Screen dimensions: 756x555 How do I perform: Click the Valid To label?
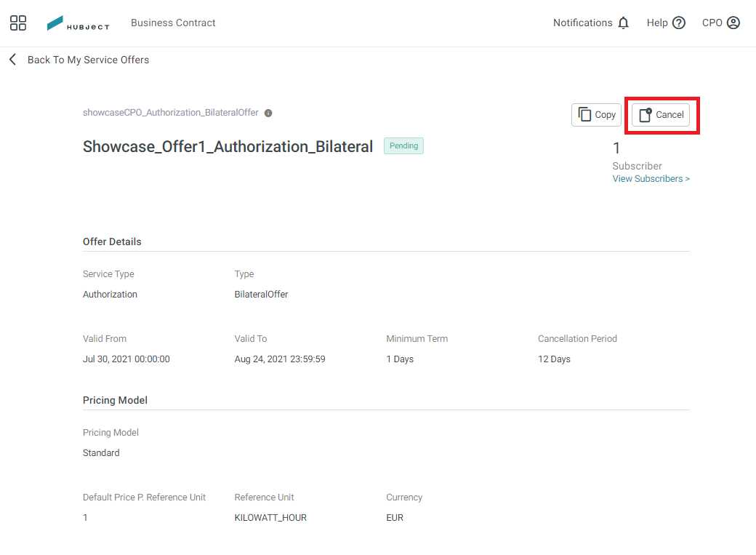251,339
